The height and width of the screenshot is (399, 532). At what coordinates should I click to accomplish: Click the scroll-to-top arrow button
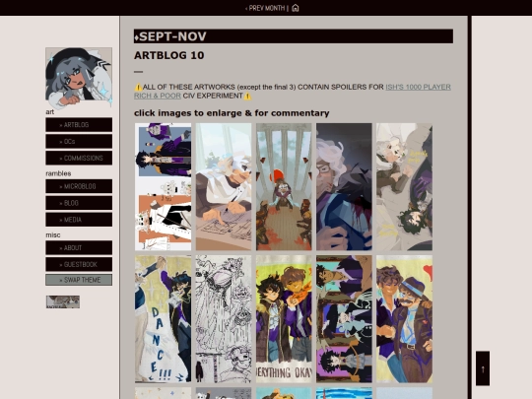(483, 368)
